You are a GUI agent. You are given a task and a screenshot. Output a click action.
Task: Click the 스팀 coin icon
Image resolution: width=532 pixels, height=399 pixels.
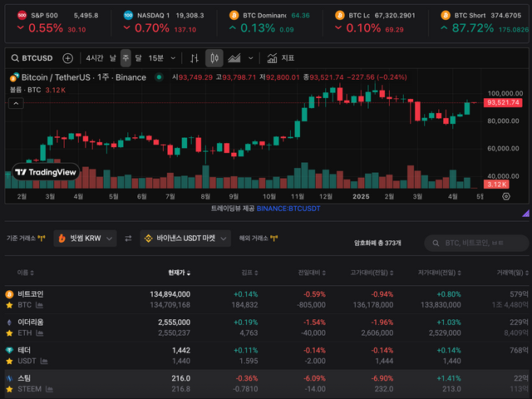9,378
